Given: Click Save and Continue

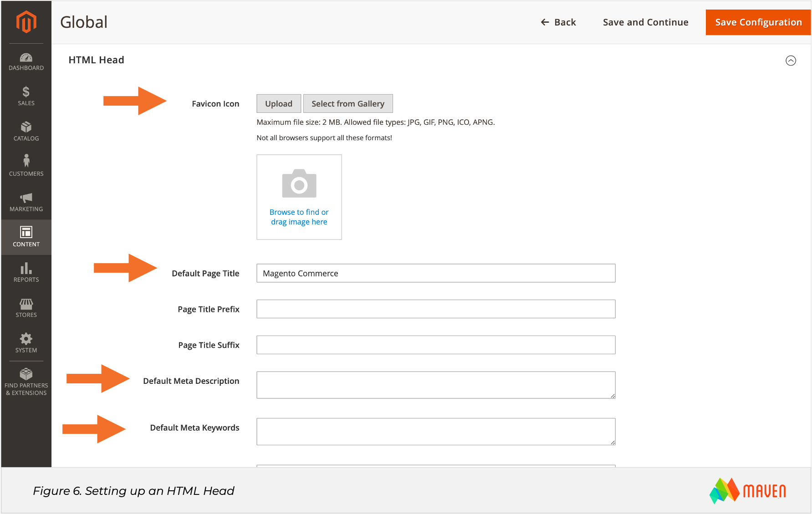Looking at the screenshot, I should coord(645,22).
